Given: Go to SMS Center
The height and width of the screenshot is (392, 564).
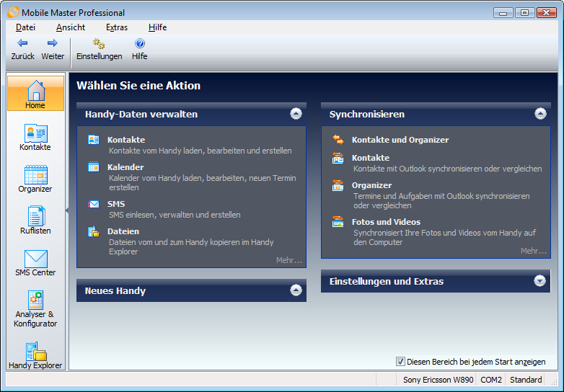Looking at the screenshot, I should (35, 262).
